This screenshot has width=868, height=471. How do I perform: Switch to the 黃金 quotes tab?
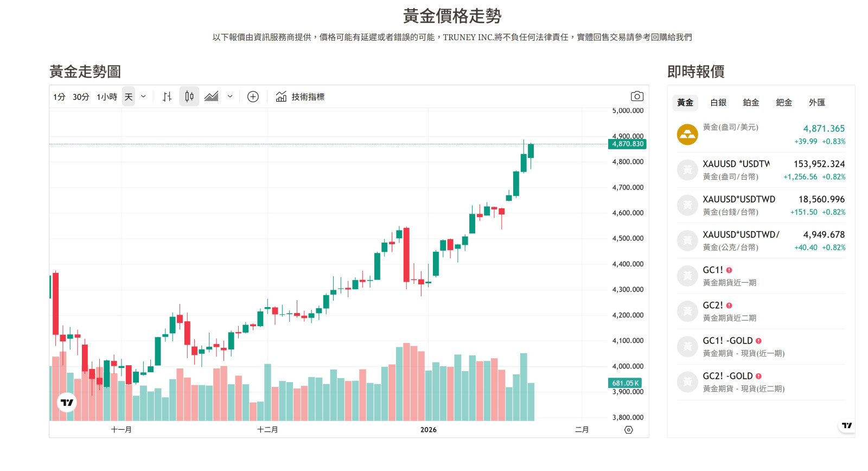tap(685, 102)
